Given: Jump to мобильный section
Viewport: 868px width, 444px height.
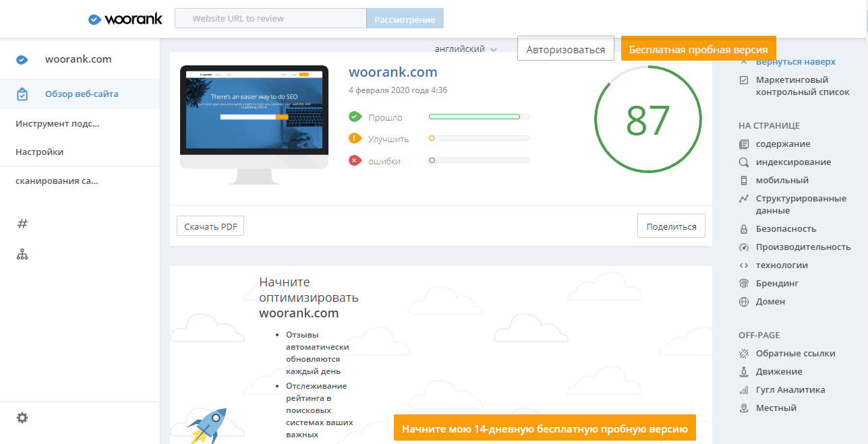Looking at the screenshot, I should tap(782, 181).
